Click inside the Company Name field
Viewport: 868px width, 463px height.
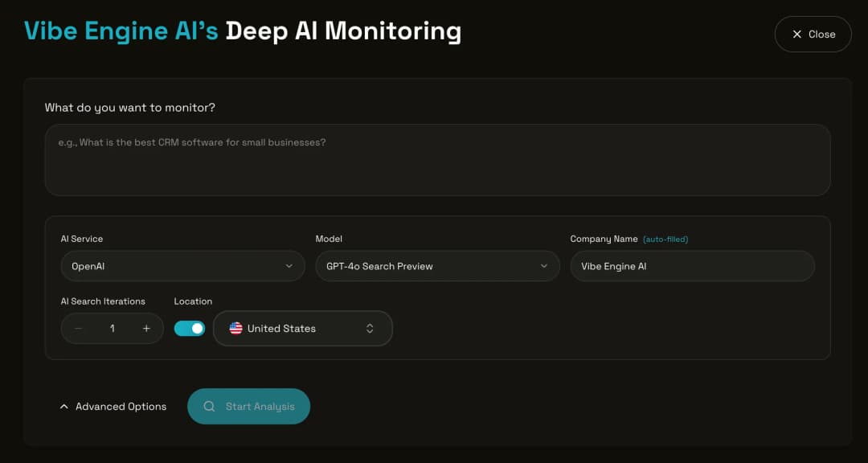click(x=692, y=265)
